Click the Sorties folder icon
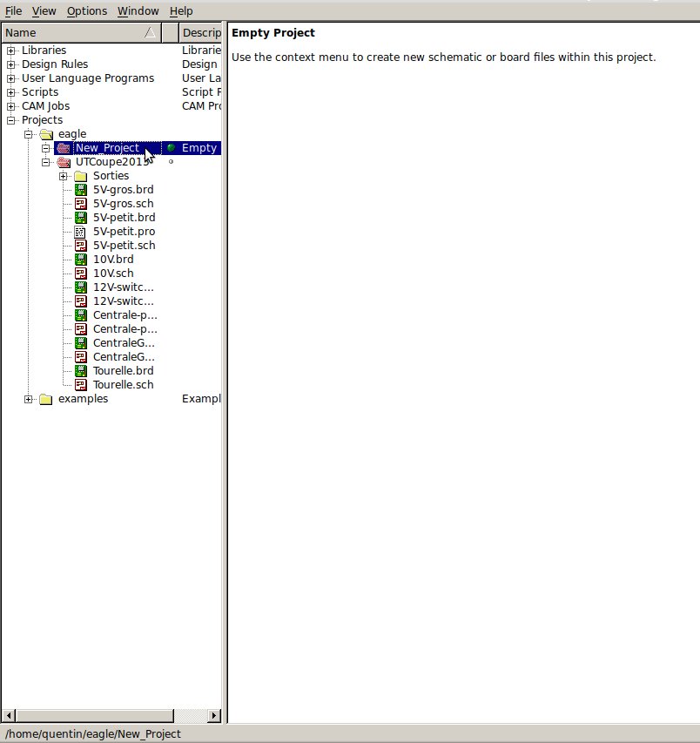Viewport: 700px width, 743px height. 81,176
